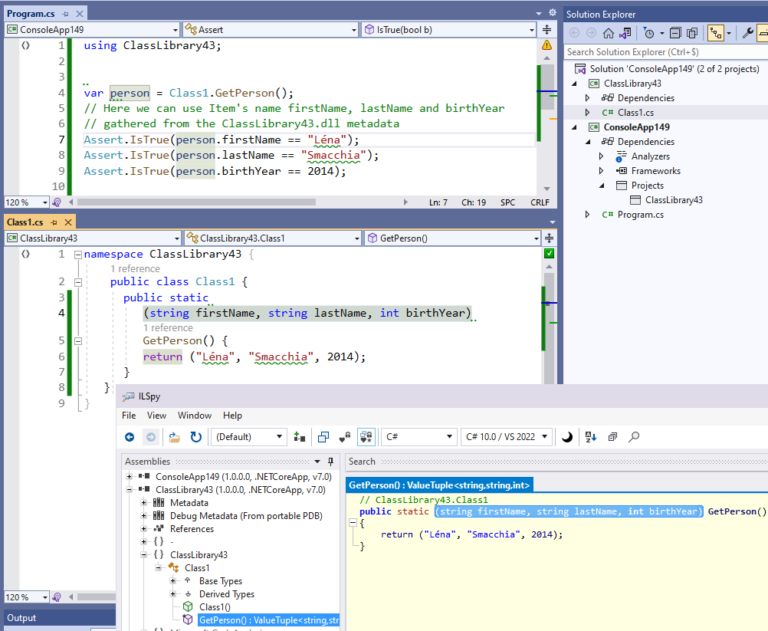
Task: Toggle Track Active Item button in Solution Explorer
Action: pyautogui.click(x=716, y=33)
